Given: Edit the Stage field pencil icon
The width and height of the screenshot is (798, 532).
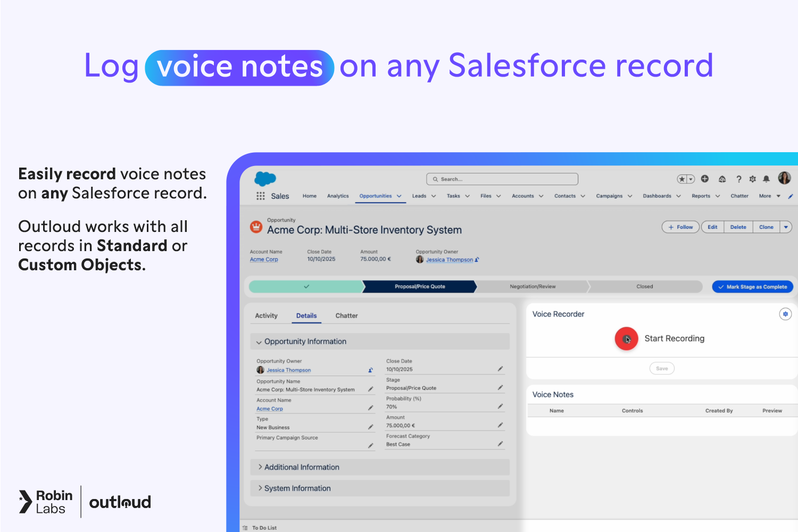Looking at the screenshot, I should pyautogui.click(x=500, y=388).
